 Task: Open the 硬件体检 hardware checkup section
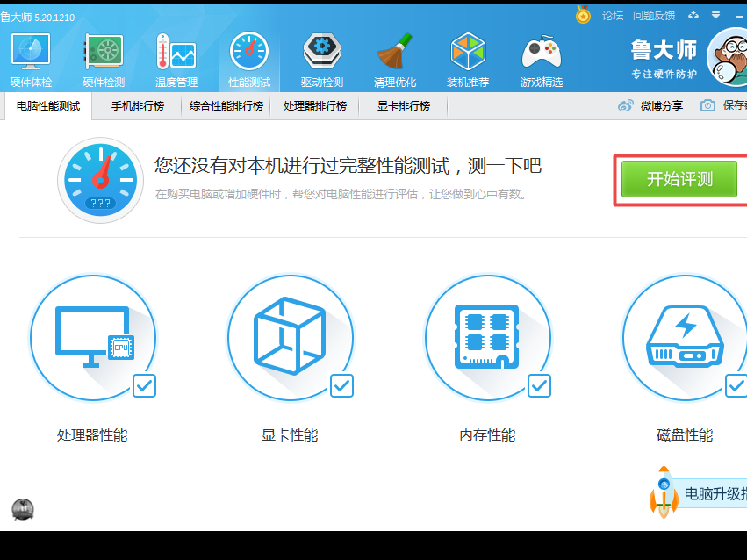[x=31, y=61]
